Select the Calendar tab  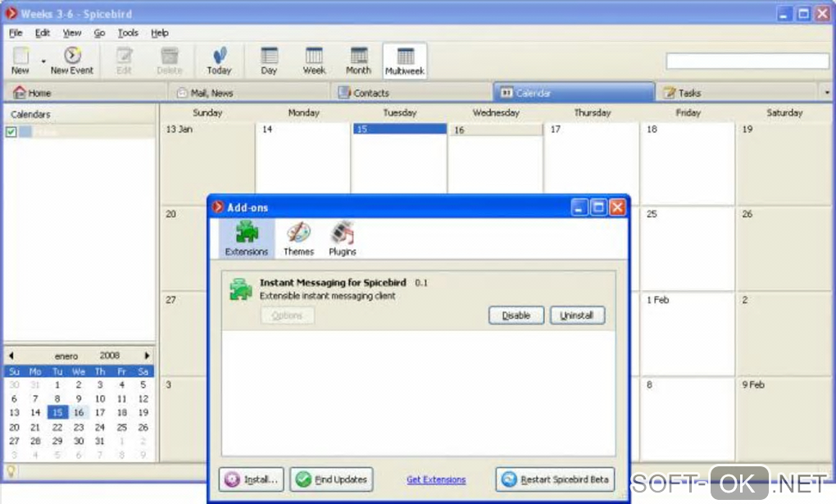click(x=575, y=93)
